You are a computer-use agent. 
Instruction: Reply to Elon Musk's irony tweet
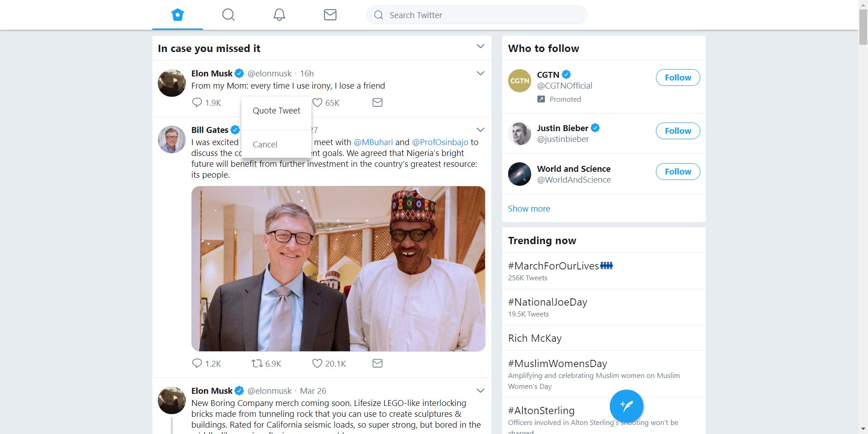197,103
